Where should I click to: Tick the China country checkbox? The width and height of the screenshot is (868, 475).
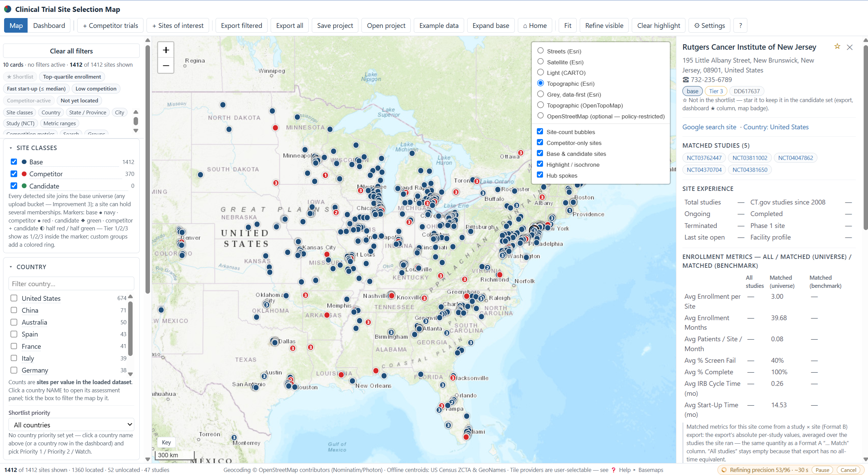point(14,310)
